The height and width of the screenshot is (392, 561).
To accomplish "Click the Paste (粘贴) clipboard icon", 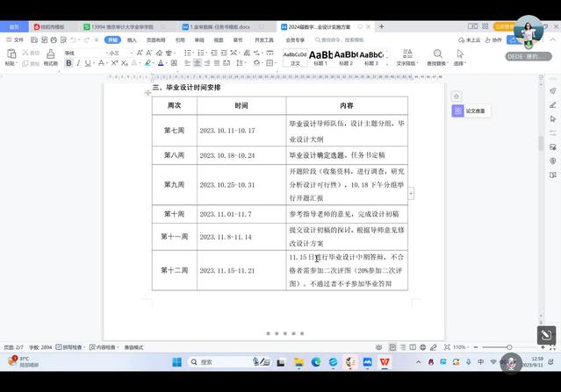I will 11,54.
